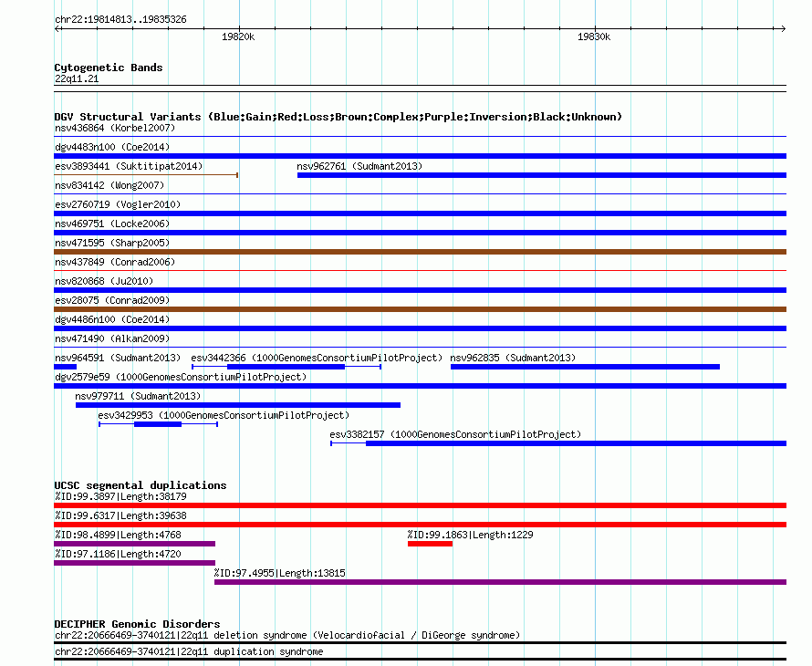This screenshot has width=812, height=666.
Task: Click the nsv964591 (Sudmant2013) short blue bar
Action: (66, 367)
